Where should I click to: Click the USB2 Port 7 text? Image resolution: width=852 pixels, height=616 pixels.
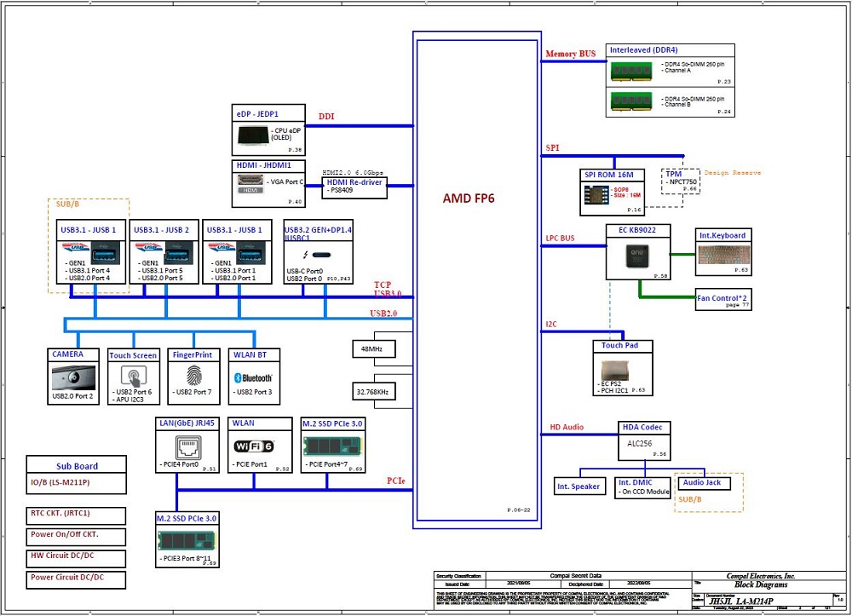click(x=194, y=392)
